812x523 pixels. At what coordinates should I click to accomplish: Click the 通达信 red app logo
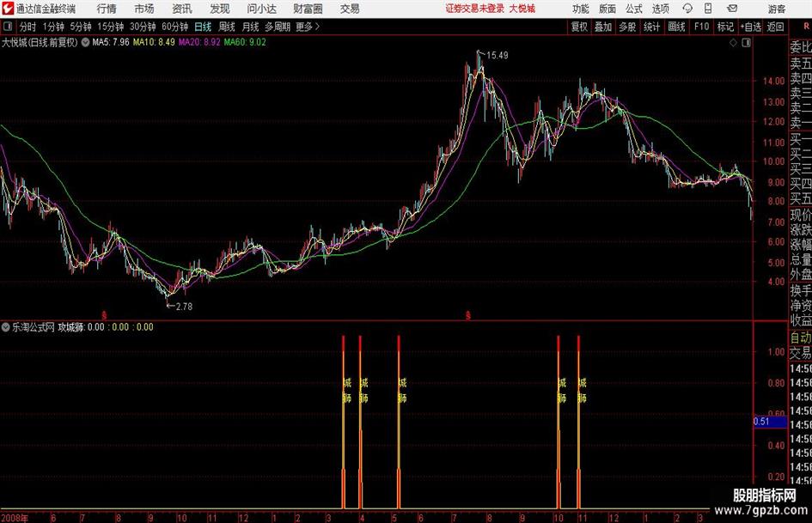pos(7,9)
